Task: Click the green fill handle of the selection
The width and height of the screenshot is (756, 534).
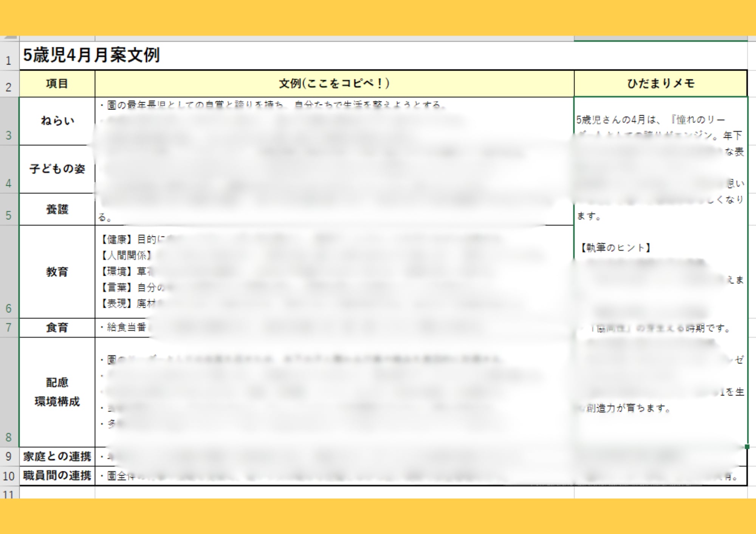Action: pos(747,447)
